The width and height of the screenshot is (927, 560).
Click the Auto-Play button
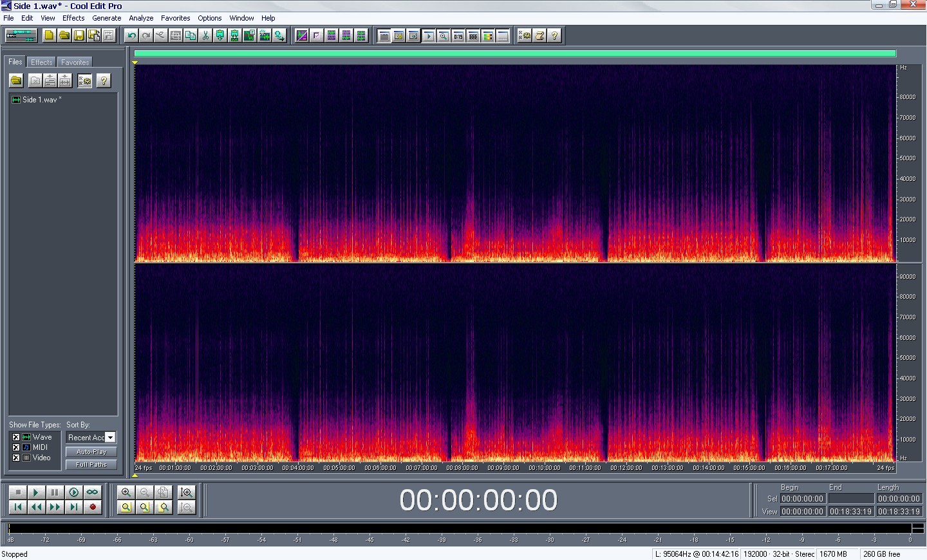pyautogui.click(x=91, y=452)
